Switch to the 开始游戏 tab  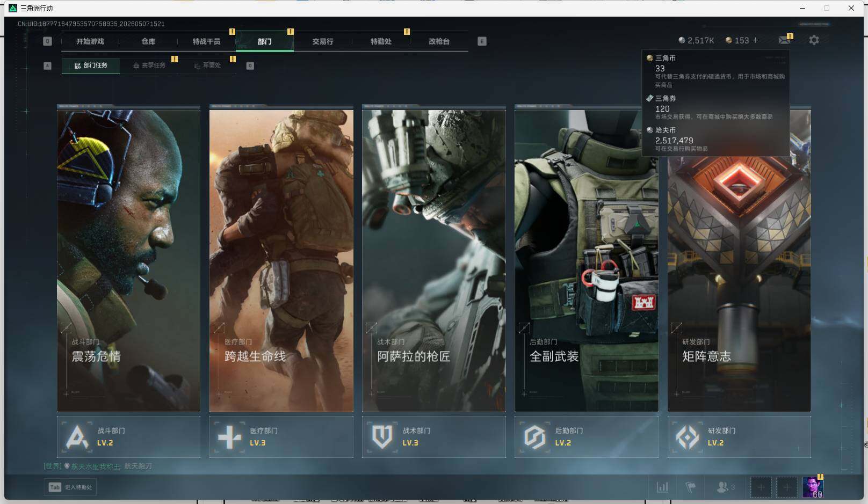click(x=90, y=41)
